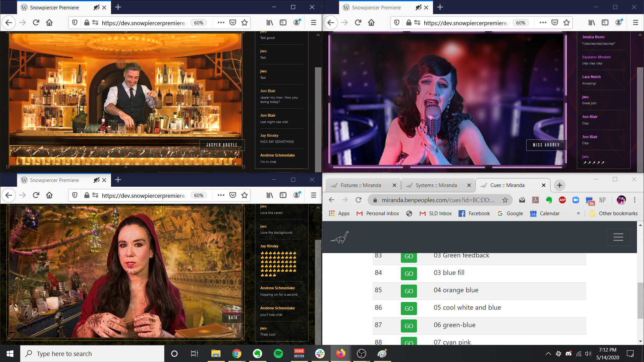Click the Miranda origami logo
Image resolution: width=644 pixels, height=362 pixels.
click(x=340, y=237)
